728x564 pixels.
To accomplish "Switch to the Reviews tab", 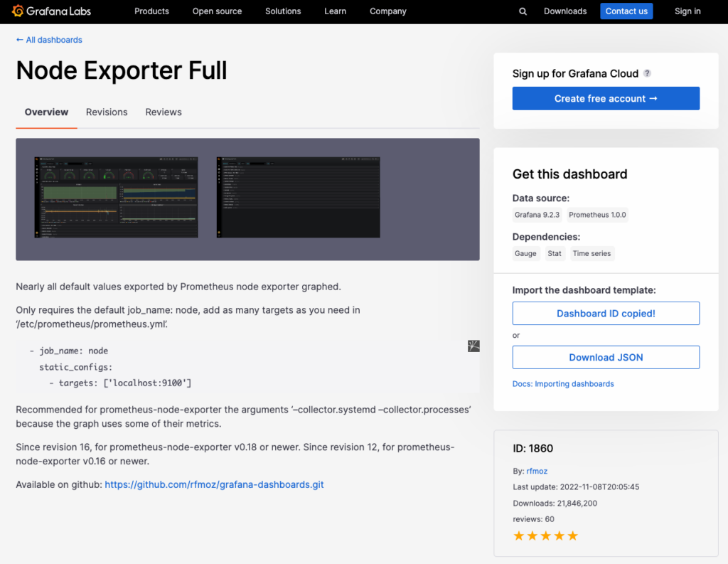I will pos(164,112).
